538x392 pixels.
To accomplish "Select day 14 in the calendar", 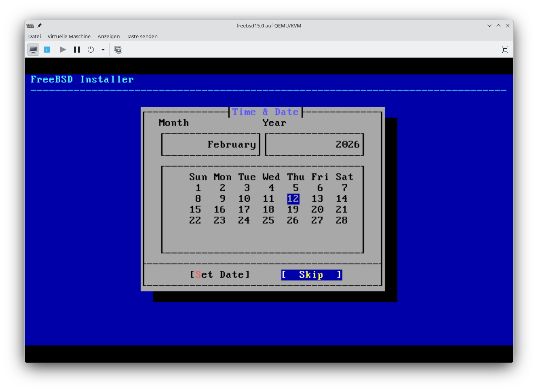I will pyautogui.click(x=342, y=199).
